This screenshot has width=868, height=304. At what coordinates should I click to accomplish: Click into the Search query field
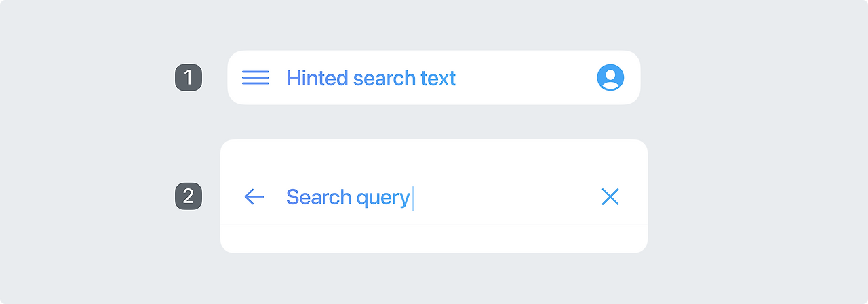pyautogui.click(x=348, y=197)
